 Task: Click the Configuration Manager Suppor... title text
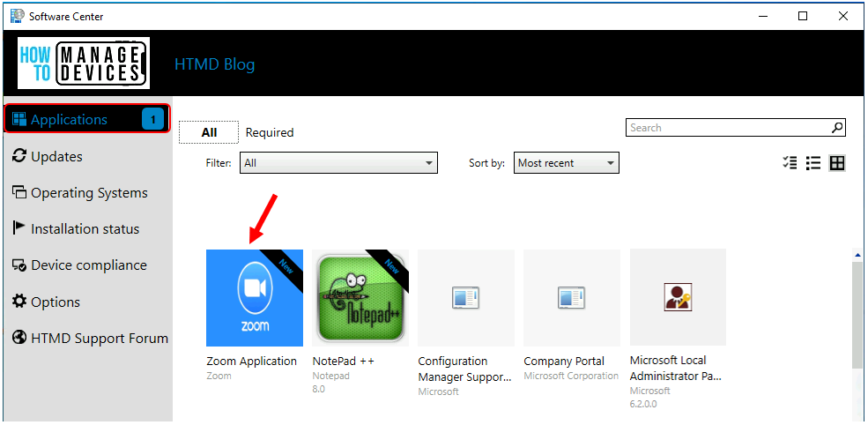pos(464,369)
